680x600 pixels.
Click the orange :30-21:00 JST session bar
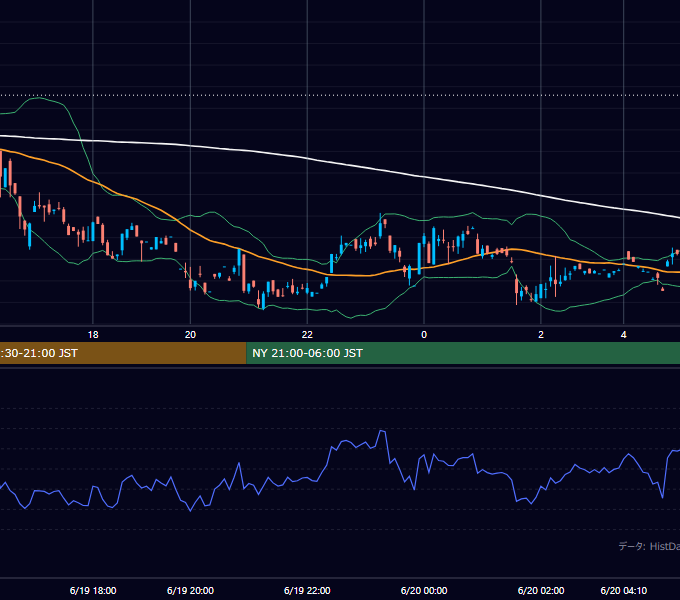point(123,353)
